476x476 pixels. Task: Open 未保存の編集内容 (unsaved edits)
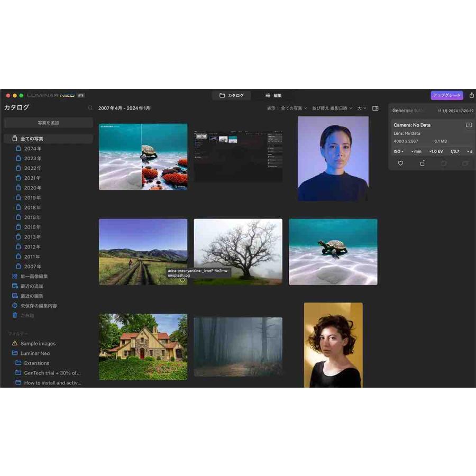click(x=40, y=305)
